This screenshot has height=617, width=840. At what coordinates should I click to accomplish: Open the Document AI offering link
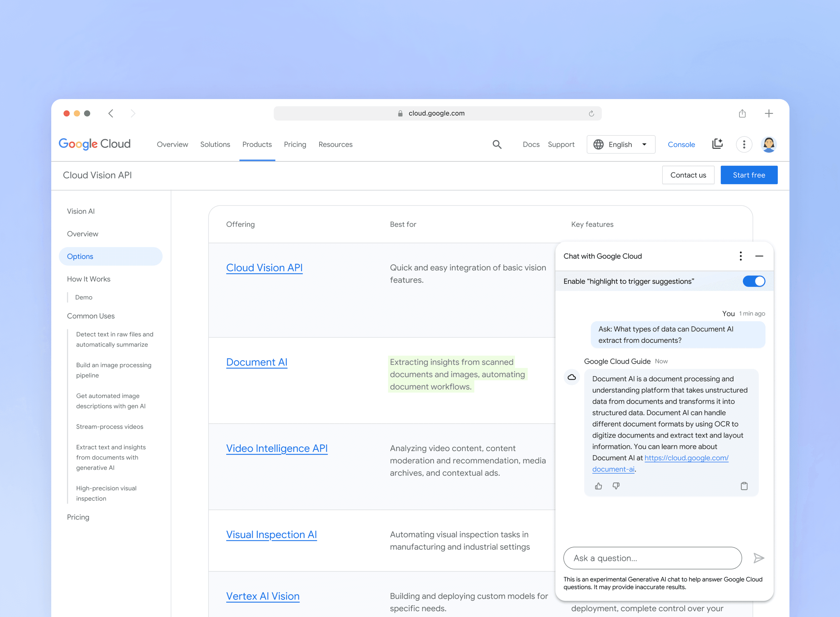pos(257,362)
